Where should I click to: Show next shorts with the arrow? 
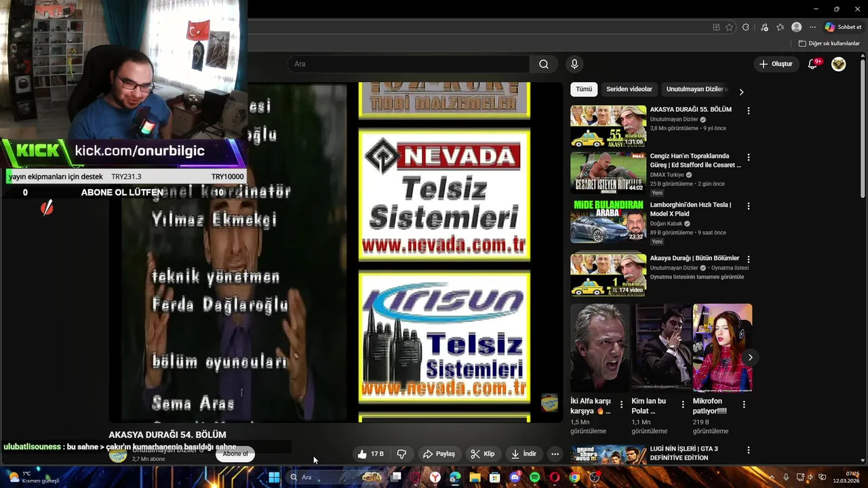(x=750, y=357)
